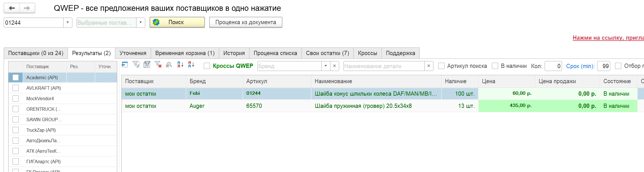Click the collapse panel icon in results toolbar
Screen dimensions: 644x172
point(125,65)
